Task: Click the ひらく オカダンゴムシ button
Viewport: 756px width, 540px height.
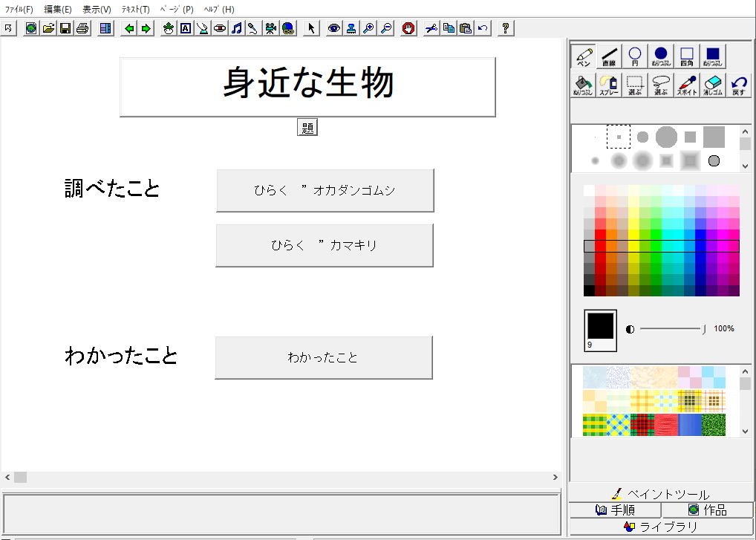Action: pos(325,190)
